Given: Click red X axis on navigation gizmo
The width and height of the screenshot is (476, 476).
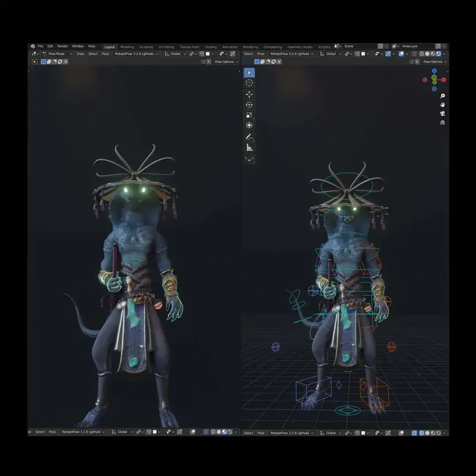Looking at the screenshot, I should point(443,80).
